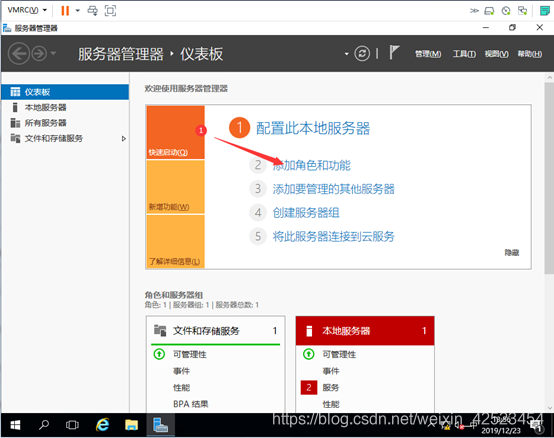This screenshot has height=438, width=554.
Task: Click the hard drive device icon in VMRC
Action: [x=489, y=11]
